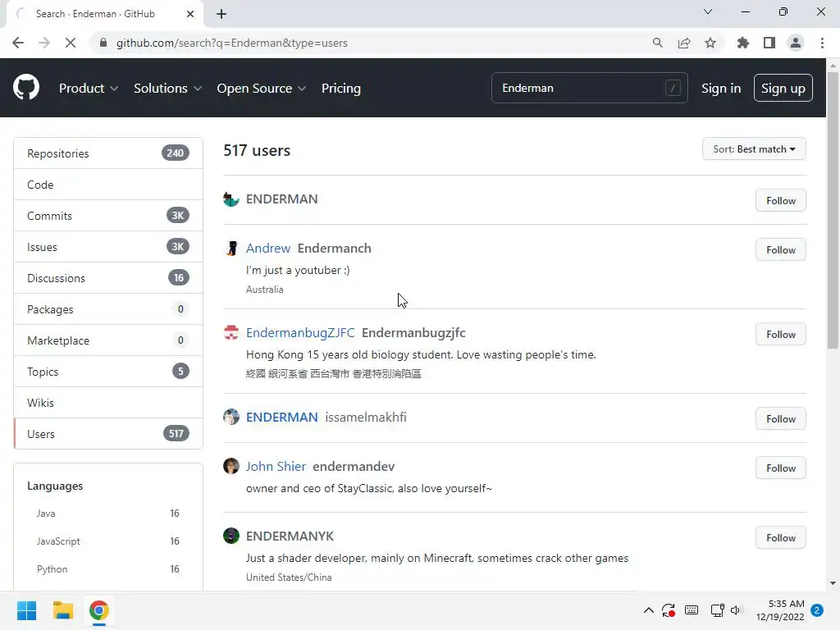Open the tab search chevron in title bar

tap(708, 11)
